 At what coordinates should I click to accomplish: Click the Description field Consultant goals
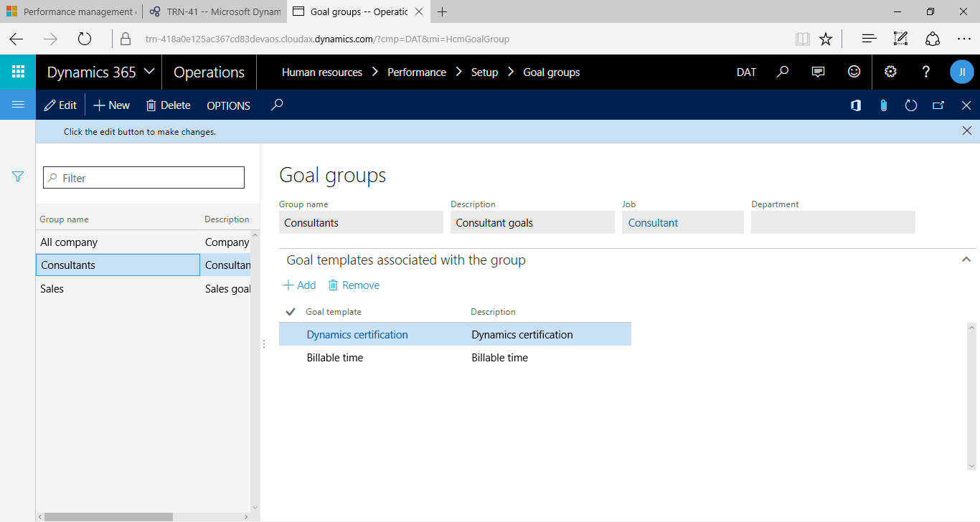point(532,222)
